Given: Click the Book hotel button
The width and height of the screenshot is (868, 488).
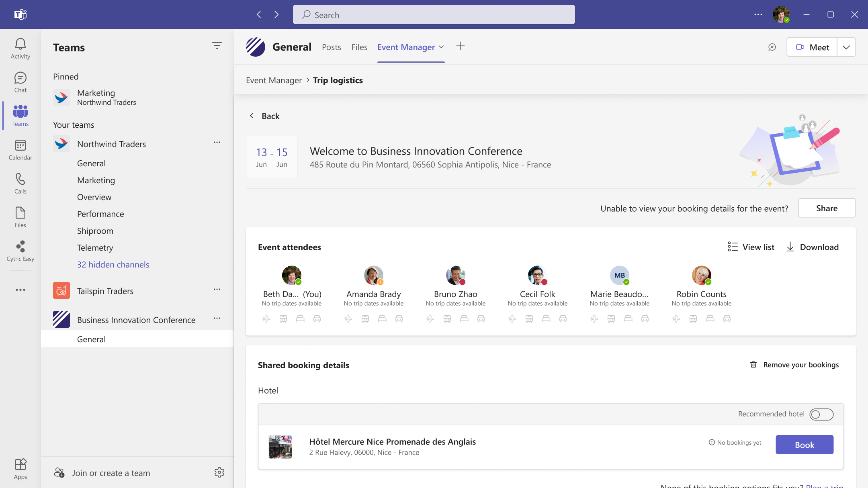Looking at the screenshot, I should [804, 445].
